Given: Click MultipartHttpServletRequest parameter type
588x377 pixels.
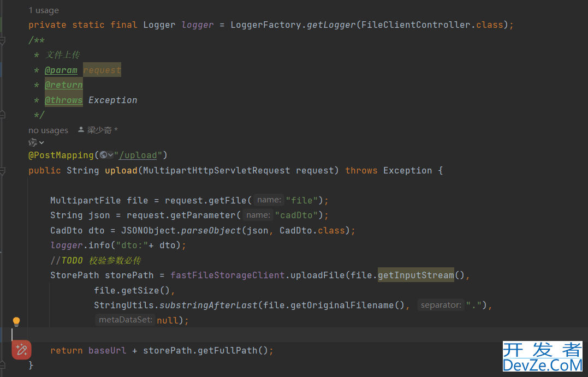Looking at the screenshot, I should (x=217, y=171).
